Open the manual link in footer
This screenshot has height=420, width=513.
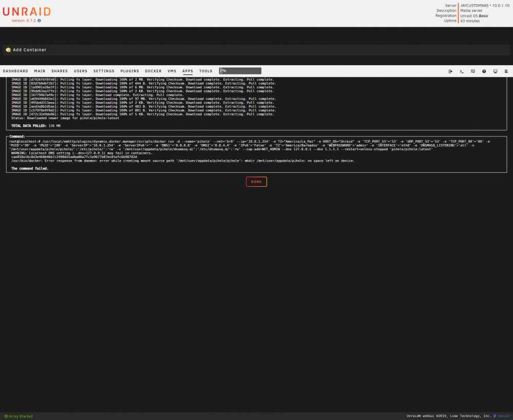click(504, 416)
